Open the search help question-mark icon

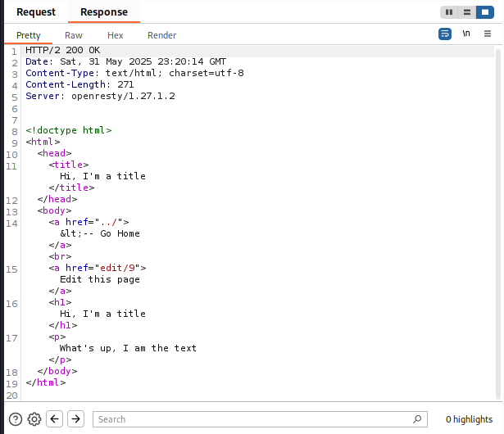click(x=16, y=419)
